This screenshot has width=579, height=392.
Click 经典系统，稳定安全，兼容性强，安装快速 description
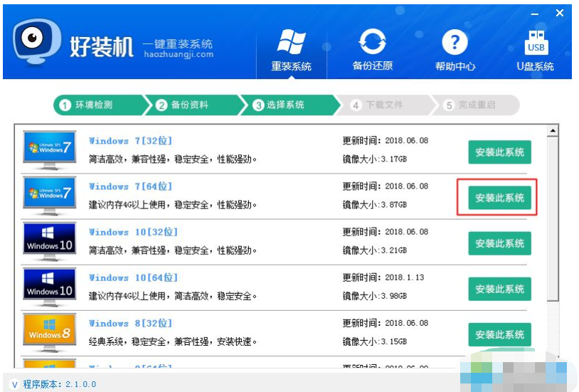click(x=172, y=341)
